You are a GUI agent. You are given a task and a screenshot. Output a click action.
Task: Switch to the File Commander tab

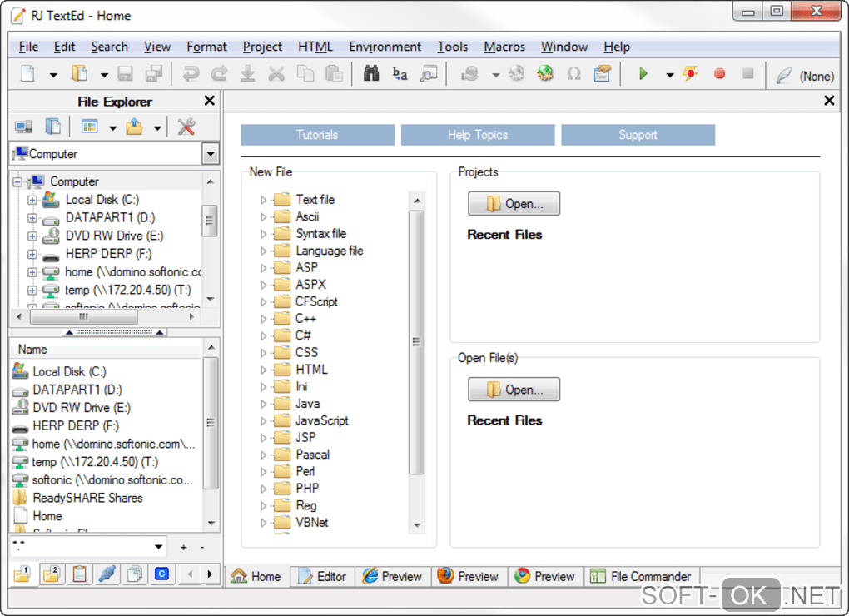coord(641,577)
